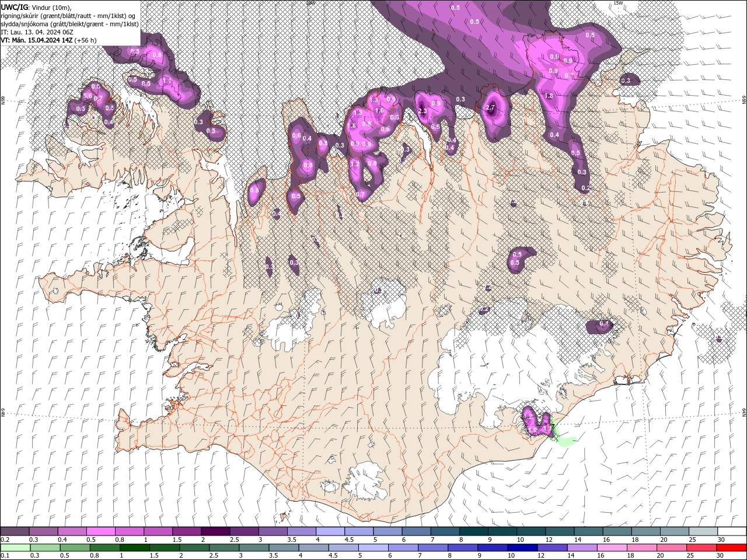Viewport: 747px width, 560px height.
Task: Click the white 30 swatch in upper legend
Action: (x=732, y=531)
